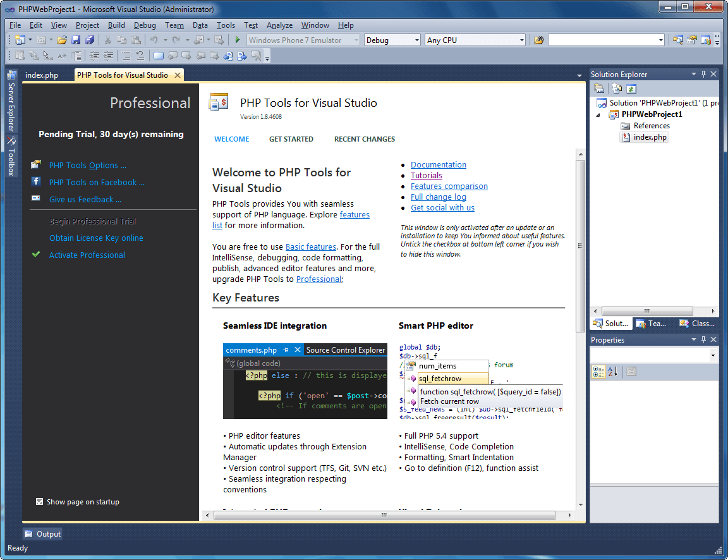Click the Copy icon in the toolbar
This screenshot has height=560, width=728.
[121, 40]
